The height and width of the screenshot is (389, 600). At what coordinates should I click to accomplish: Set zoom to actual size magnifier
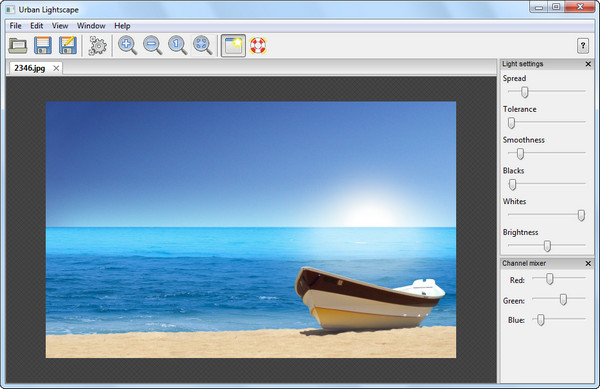(x=178, y=46)
